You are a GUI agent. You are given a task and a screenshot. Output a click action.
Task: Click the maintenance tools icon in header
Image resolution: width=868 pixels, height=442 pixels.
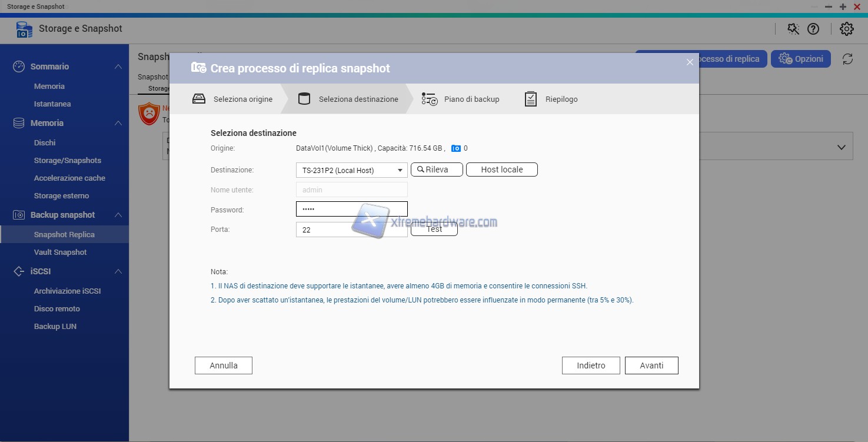pos(793,29)
